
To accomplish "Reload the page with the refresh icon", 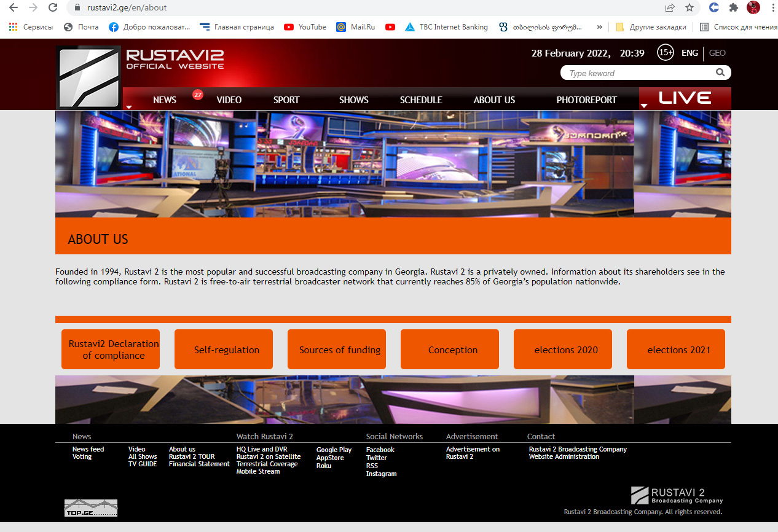I will click(x=53, y=8).
